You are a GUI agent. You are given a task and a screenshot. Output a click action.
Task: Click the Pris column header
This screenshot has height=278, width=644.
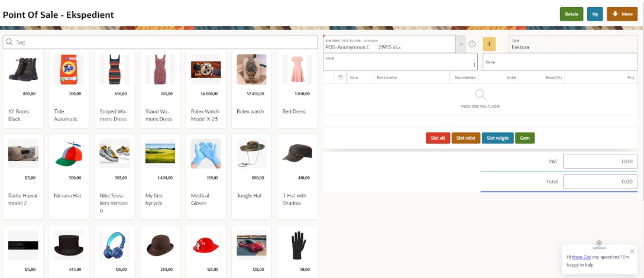click(631, 77)
